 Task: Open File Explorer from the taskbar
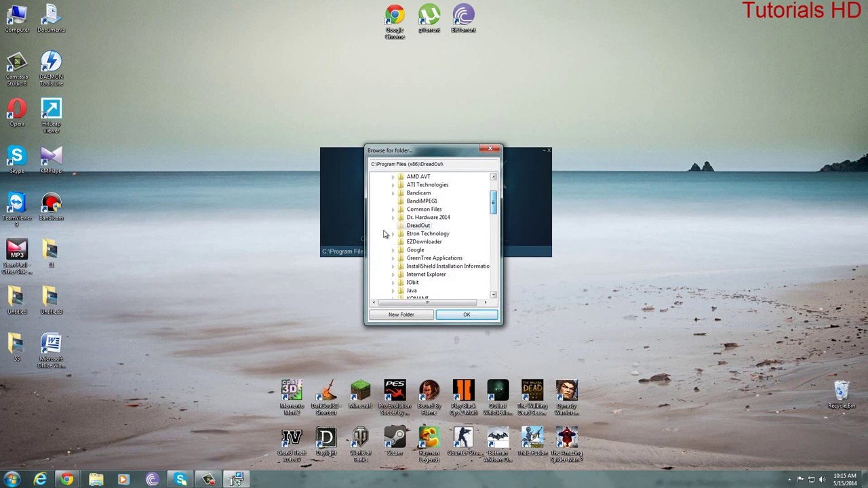(95, 480)
